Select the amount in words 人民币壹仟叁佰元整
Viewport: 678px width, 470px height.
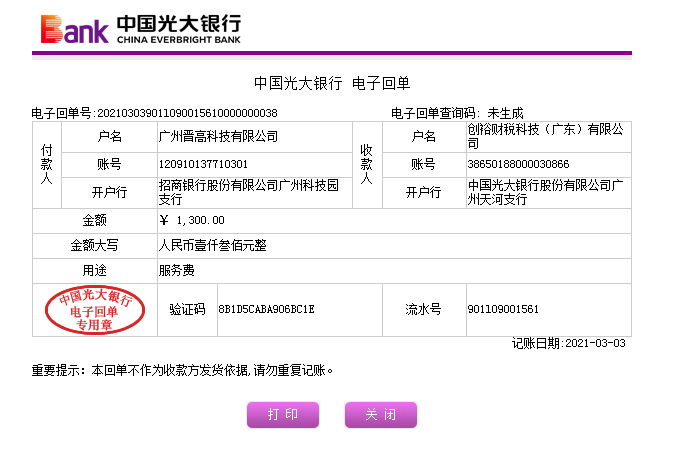click(x=212, y=246)
